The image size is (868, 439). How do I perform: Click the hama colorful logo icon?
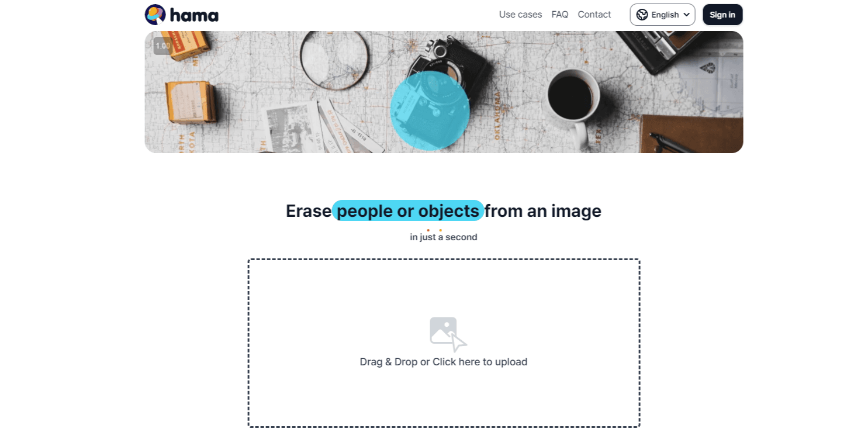click(155, 15)
